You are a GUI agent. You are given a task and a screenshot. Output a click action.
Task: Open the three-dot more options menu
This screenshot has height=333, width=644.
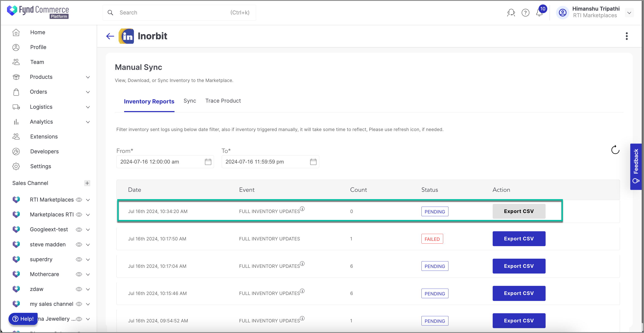(x=627, y=36)
